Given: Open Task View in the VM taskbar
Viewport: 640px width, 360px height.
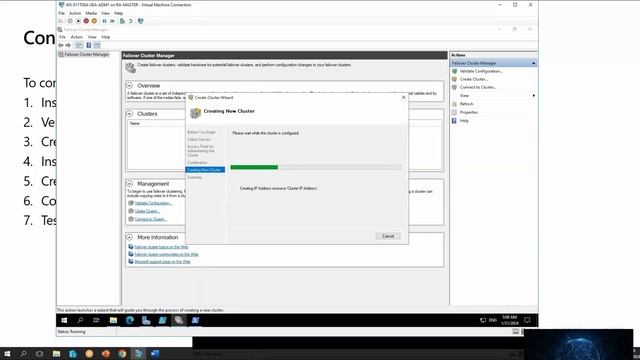Looking at the screenshot, I should pos(96,320).
